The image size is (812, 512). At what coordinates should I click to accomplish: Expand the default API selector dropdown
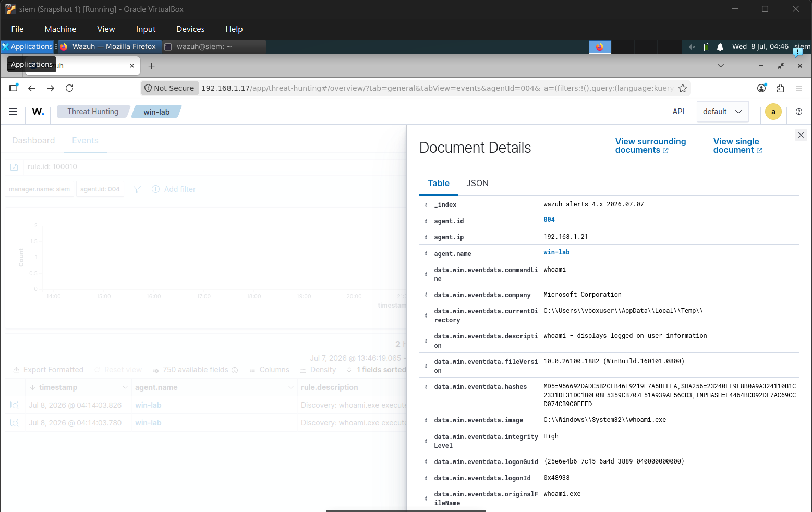pos(722,112)
